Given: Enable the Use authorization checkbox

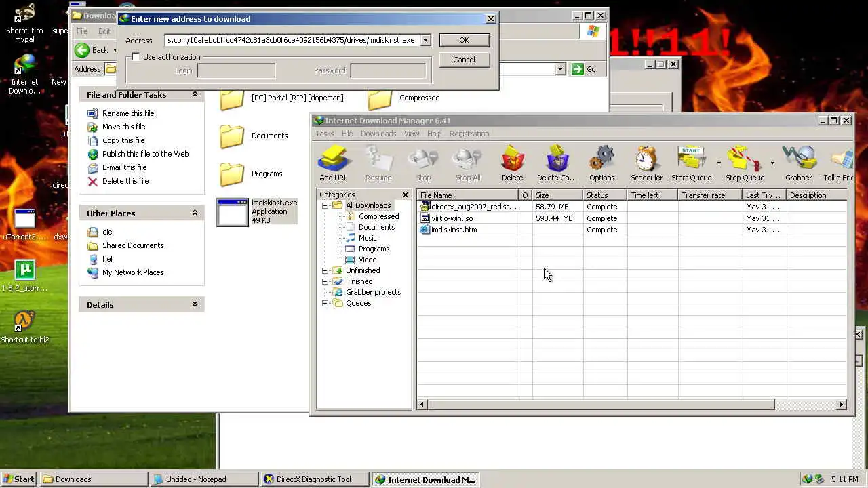Looking at the screenshot, I should coord(136,57).
